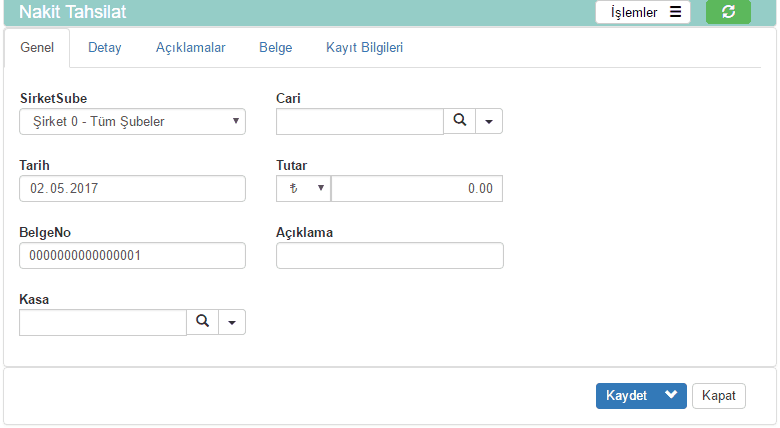
Task: Open the Kayıt Bilgileri tab
Action: (x=364, y=47)
